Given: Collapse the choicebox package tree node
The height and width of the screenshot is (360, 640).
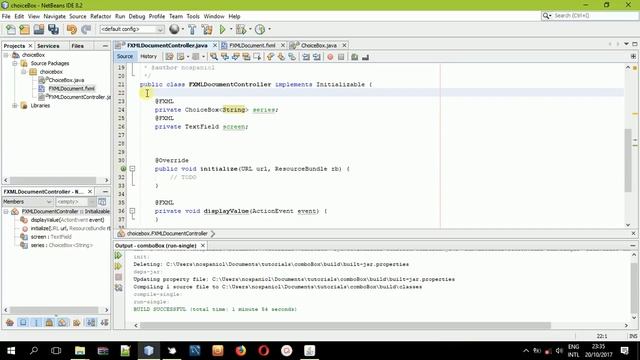Looking at the screenshot, I should coord(24,72).
